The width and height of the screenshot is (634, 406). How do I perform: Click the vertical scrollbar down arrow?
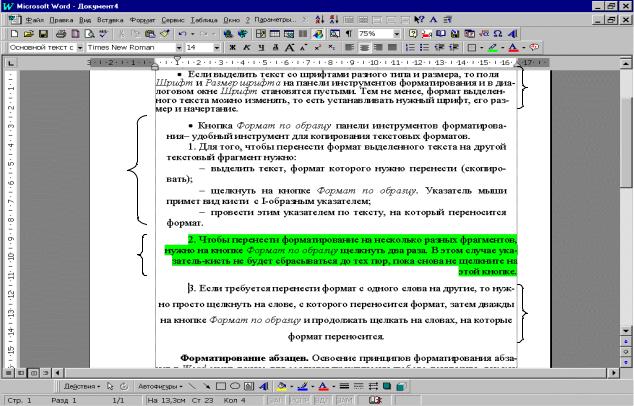click(626, 331)
